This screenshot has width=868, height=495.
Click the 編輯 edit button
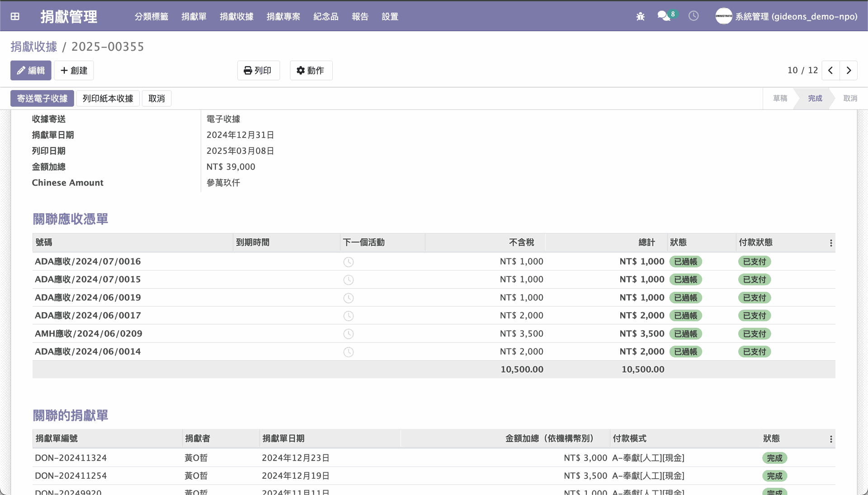(x=31, y=71)
